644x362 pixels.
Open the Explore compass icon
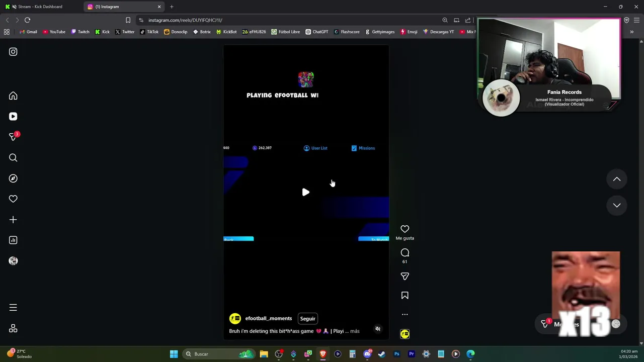[13, 178]
